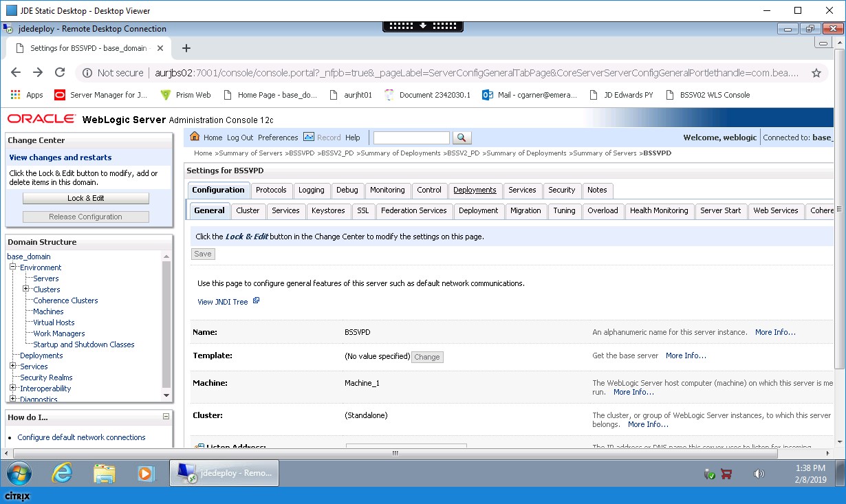Open the Windows Start menu
This screenshot has width=846, height=504.
pyautogui.click(x=19, y=473)
